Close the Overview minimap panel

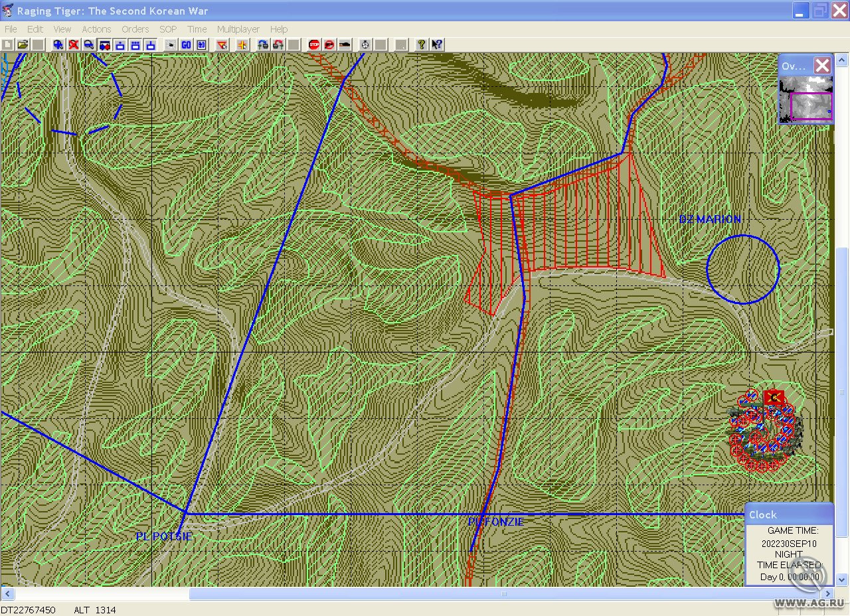(x=822, y=65)
